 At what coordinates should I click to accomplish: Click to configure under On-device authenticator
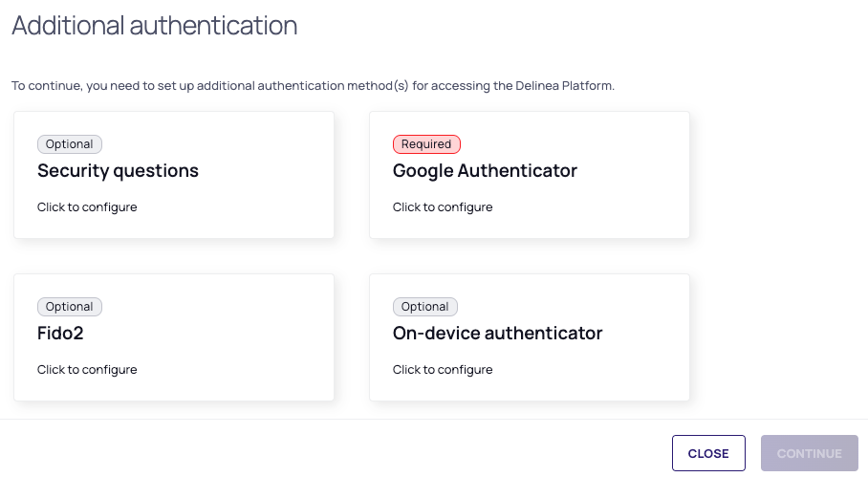(443, 370)
